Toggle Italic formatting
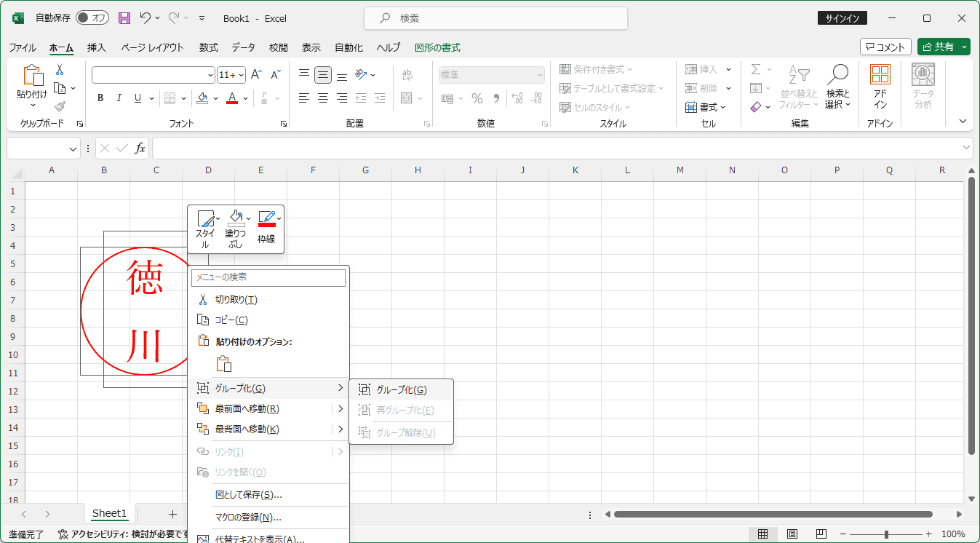Viewport: 980px width, 543px height. 119,98
